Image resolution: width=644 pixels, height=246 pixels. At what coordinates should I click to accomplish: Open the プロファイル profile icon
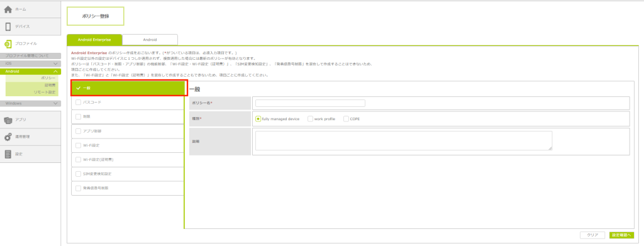8,43
